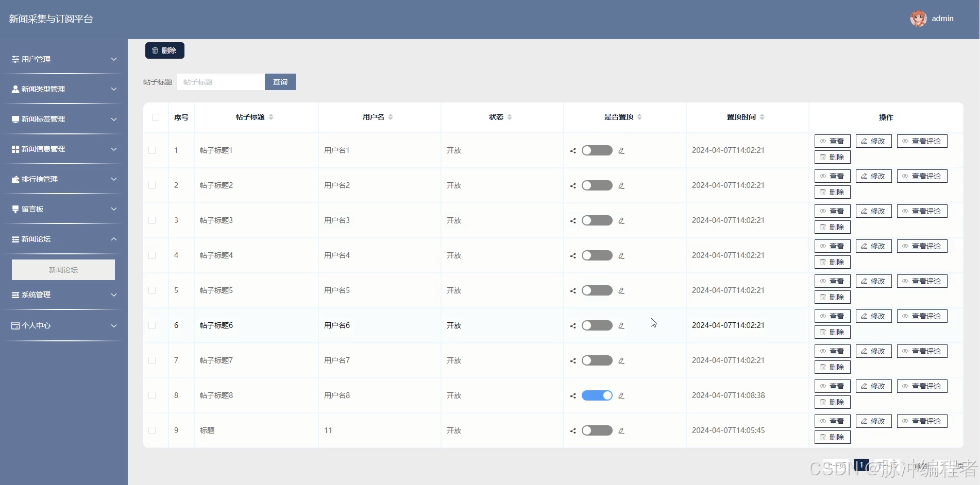Expand 留言板 menu chevron

(x=114, y=209)
